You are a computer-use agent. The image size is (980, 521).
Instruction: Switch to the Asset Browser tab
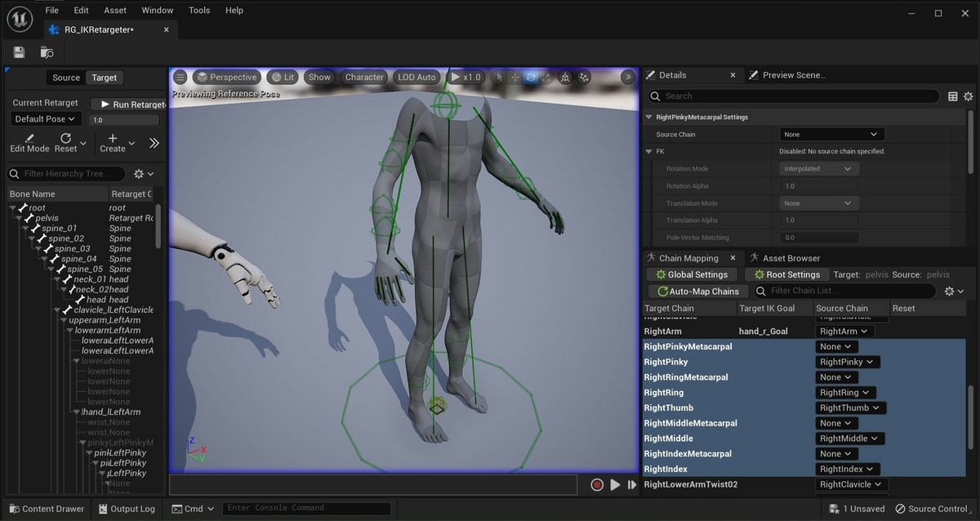point(785,258)
